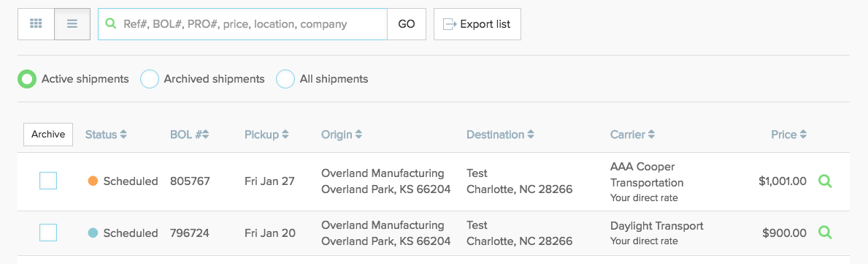Focus the Ref#, BOL#, PRO# search field

[242, 24]
